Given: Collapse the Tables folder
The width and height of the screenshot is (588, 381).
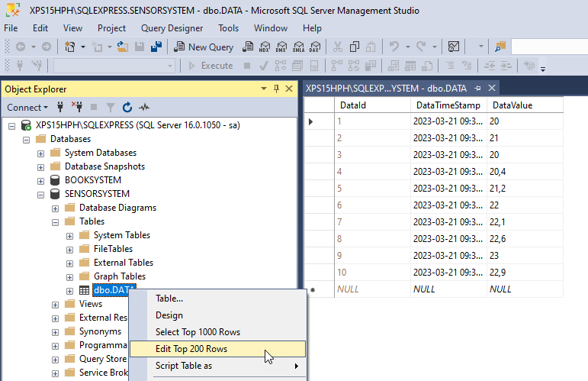Looking at the screenshot, I should [x=55, y=223].
